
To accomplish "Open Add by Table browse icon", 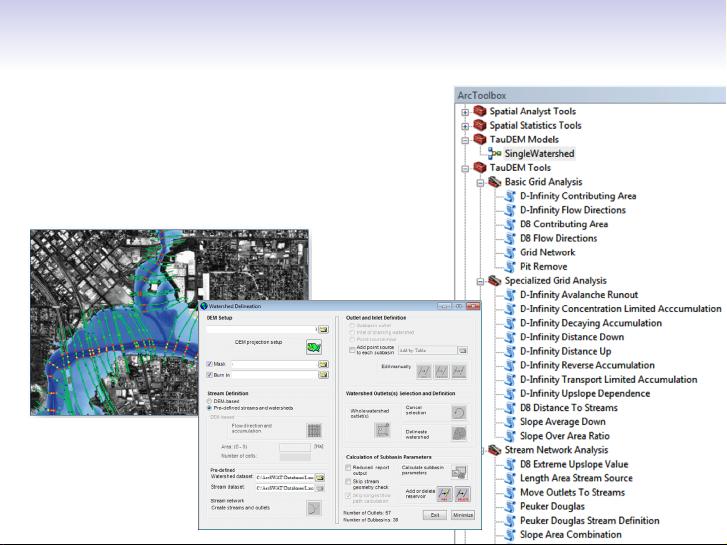I will tap(462, 351).
